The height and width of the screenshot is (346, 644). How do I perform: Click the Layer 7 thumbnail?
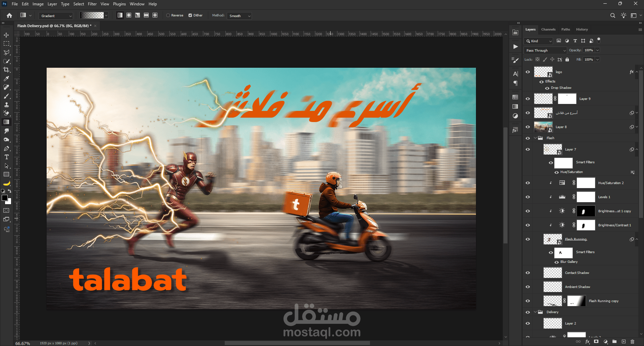pos(552,150)
